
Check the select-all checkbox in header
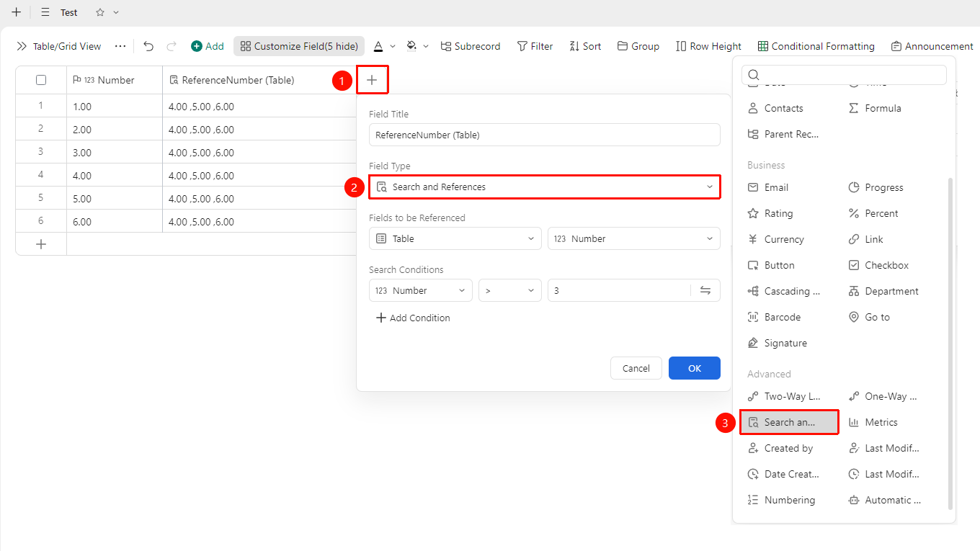click(41, 80)
